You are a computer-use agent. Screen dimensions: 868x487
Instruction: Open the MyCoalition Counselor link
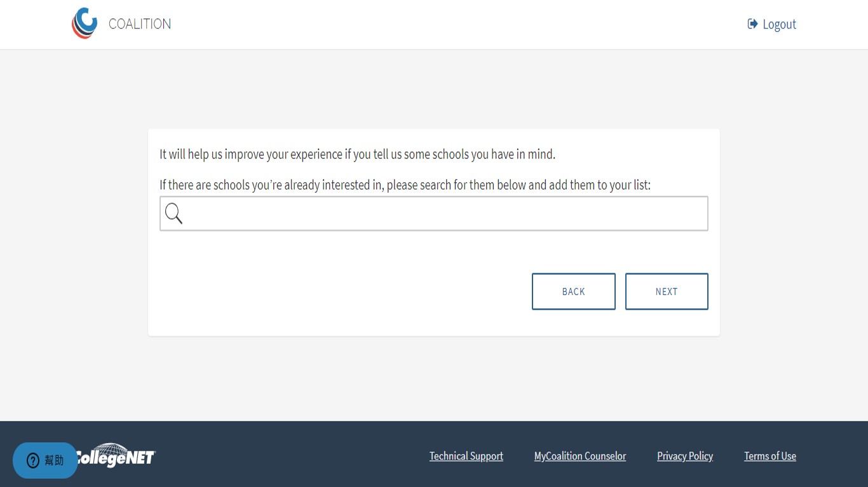pyautogui.click(x=580, y=456)
